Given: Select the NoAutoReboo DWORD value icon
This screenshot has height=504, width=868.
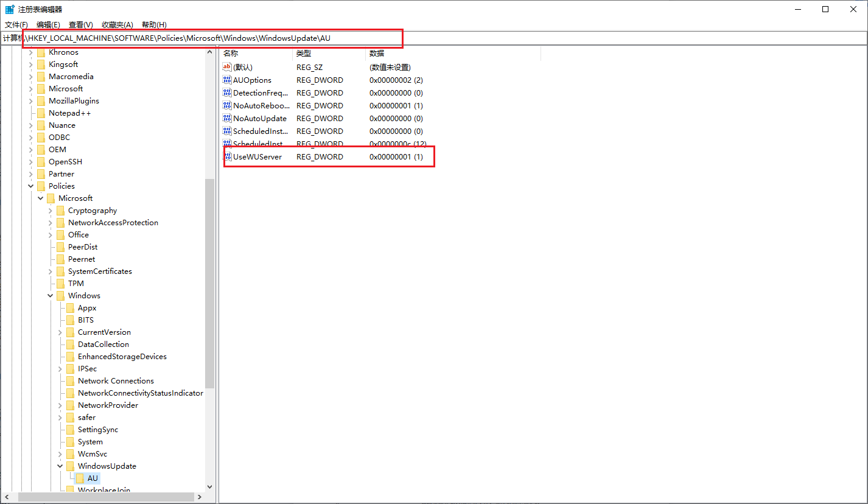Looking at the screenshot, I should (228, 105).
